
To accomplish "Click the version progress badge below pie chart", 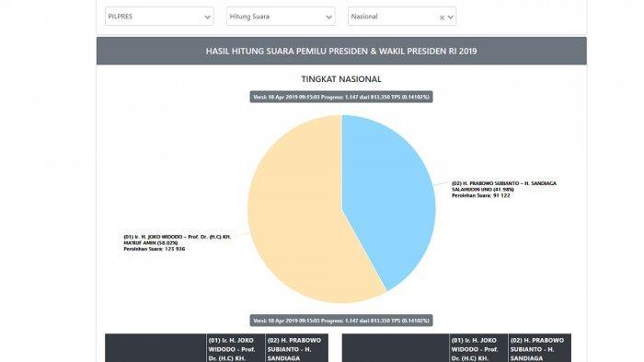I will 341,321.
